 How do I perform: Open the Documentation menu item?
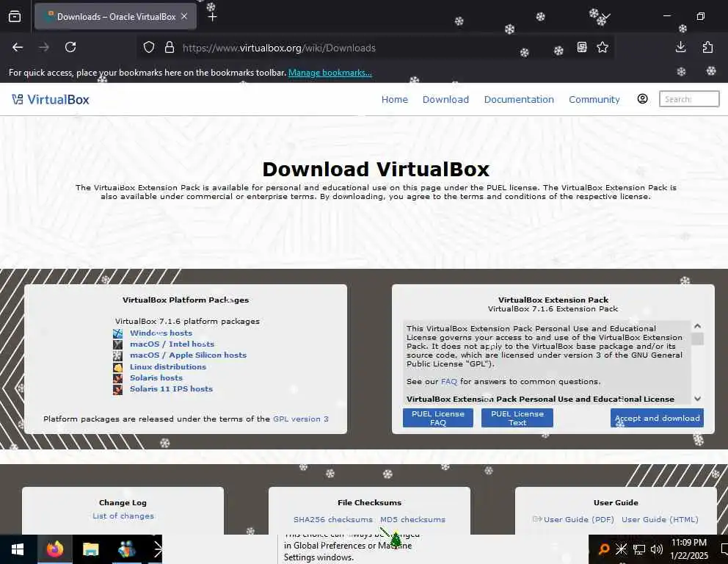(x=519, y=99)
